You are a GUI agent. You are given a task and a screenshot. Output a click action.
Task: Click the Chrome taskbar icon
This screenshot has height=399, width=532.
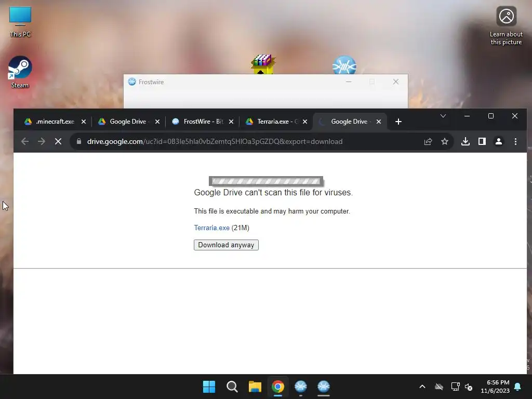pos(278,387)
